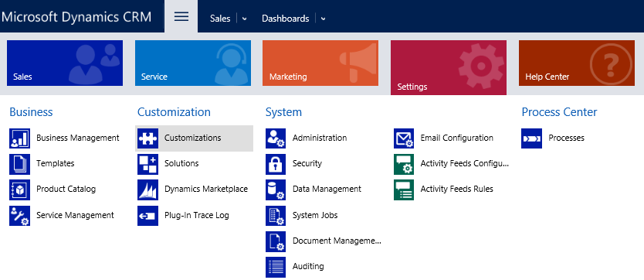This screenshot has height=280, width=644.
Task: Select the Settings module tile
Action: tap(449, 67)
